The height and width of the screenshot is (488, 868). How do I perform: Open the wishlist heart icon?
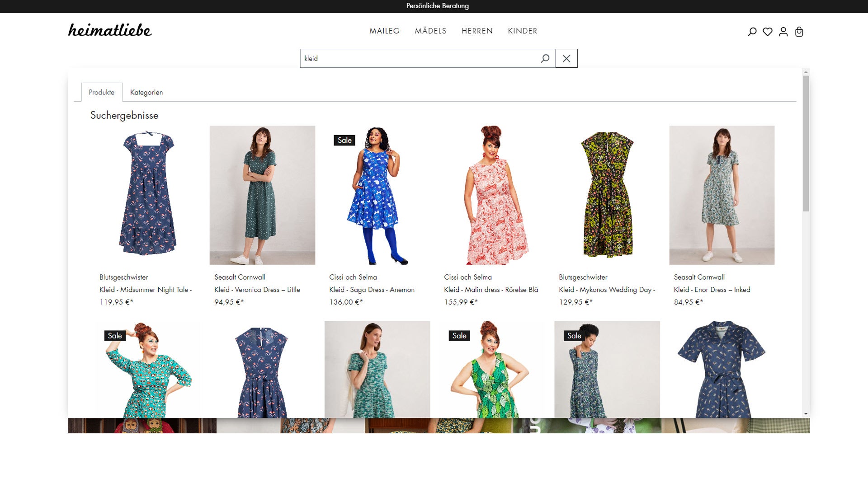(x=768, y=32)
